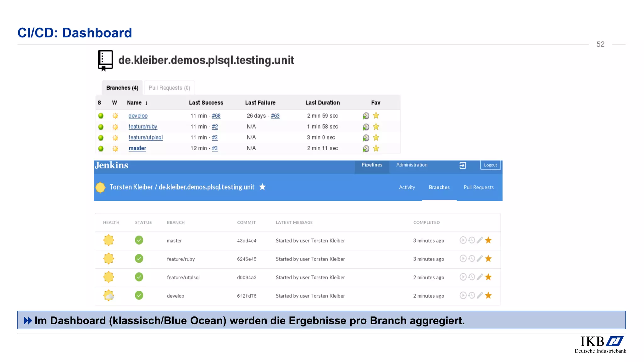Click green status ball of feature/ruby row
Viewport: 644px width, 362px height.
[x=101, y=127]
